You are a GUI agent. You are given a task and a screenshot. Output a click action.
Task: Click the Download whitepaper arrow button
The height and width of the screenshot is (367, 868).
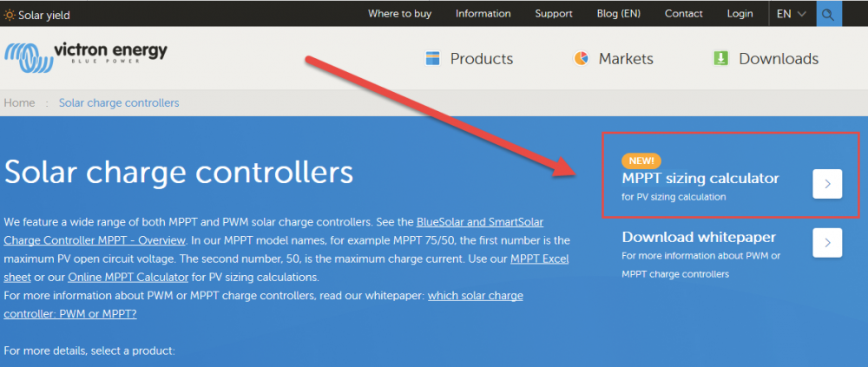827,242
